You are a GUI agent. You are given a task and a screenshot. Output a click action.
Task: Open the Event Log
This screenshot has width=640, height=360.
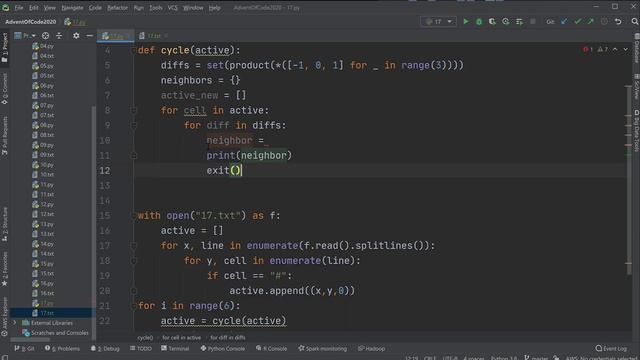click(611, 348)
